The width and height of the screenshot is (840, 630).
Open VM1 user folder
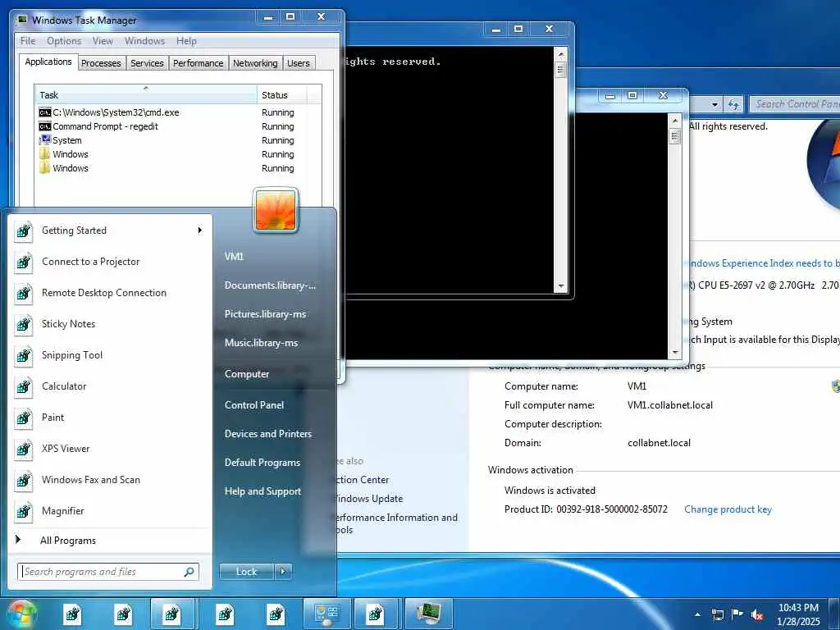pyautogui.click(x=234, y=257)
